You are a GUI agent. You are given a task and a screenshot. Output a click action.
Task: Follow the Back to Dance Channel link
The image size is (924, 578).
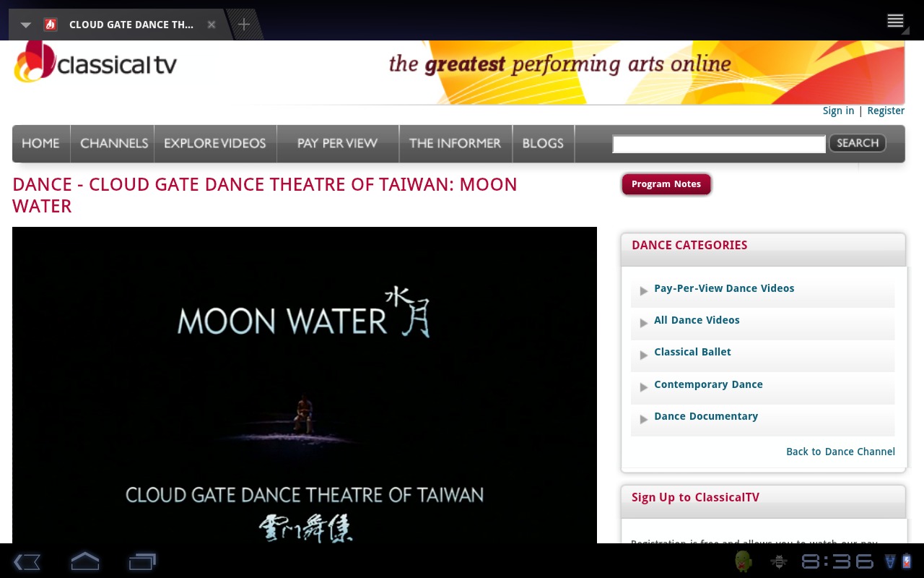click(x=840, y=452)
